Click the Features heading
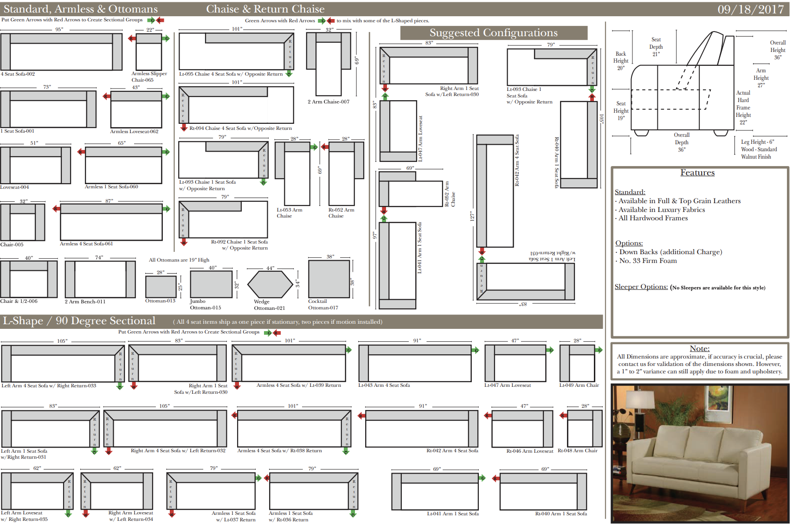This screenshot has height=532, width=805. click(697, 173)
